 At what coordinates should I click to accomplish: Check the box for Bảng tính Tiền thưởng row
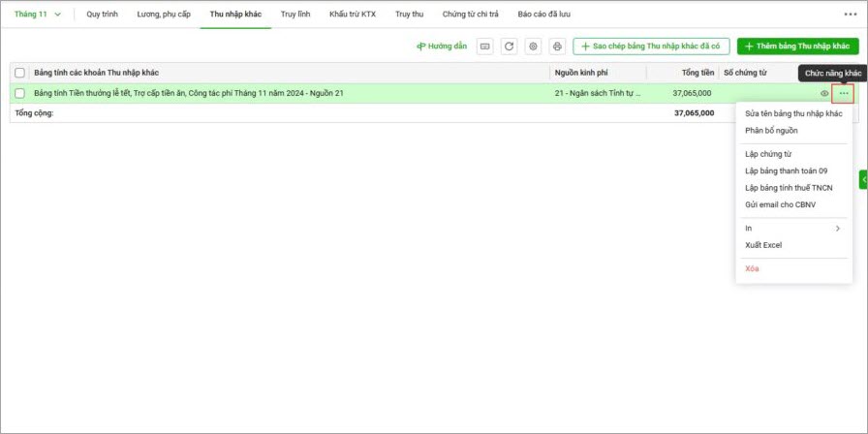point(19,94)
